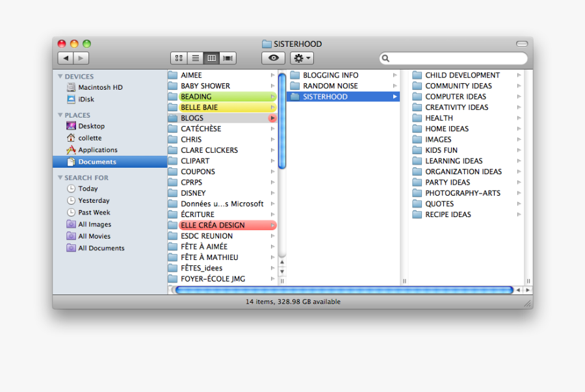Collapse the SEARCH FOR section triangle
The height and width of the screenshot is (392, 585).
[x=60, y=177]
